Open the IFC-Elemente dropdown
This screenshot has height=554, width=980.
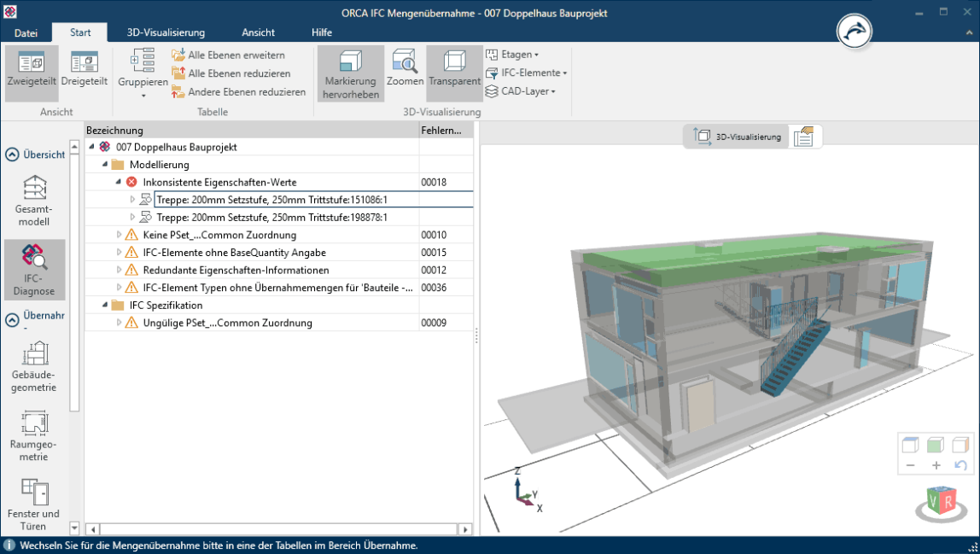coord(526,73)
